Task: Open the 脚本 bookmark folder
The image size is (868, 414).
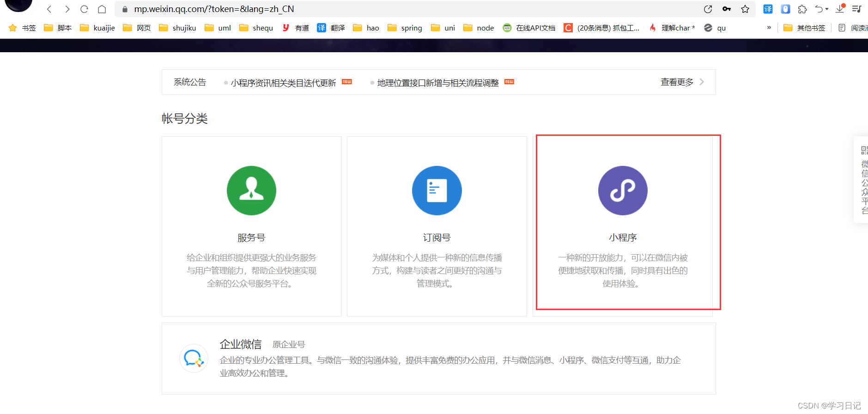Action: 58,28
